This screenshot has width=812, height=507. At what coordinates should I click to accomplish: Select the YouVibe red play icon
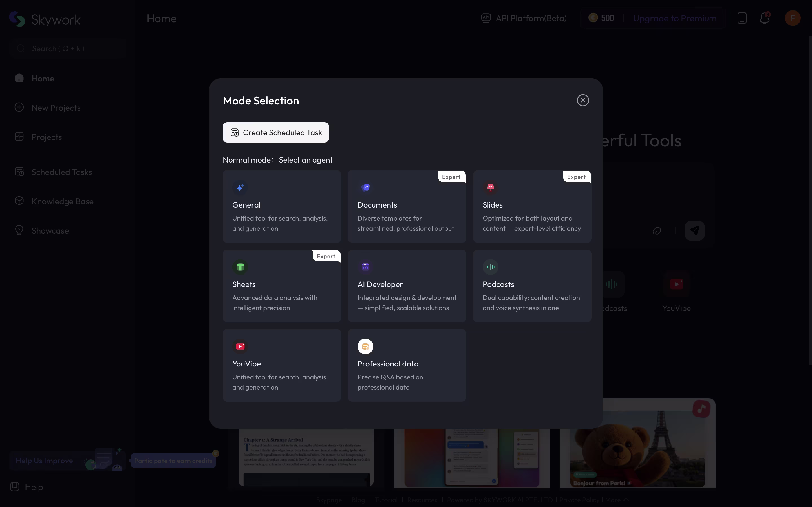[x=240, y=346]
